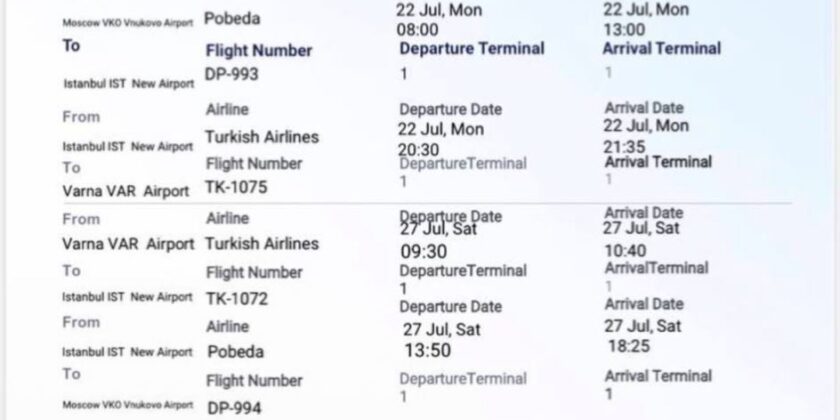Click Varna VAR Airport beside TK-1075

[x=125, y=190]
